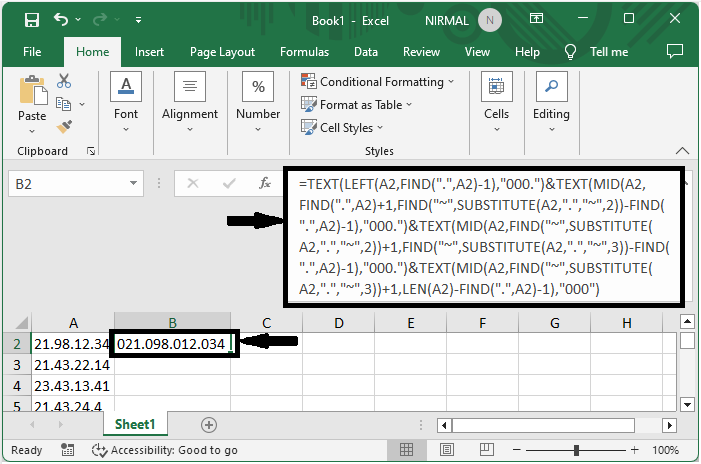This screenshot has width=701, height=464.
Task: Select cell A3 containing 21.43.22.14
Action: click(x=72, y=365)
